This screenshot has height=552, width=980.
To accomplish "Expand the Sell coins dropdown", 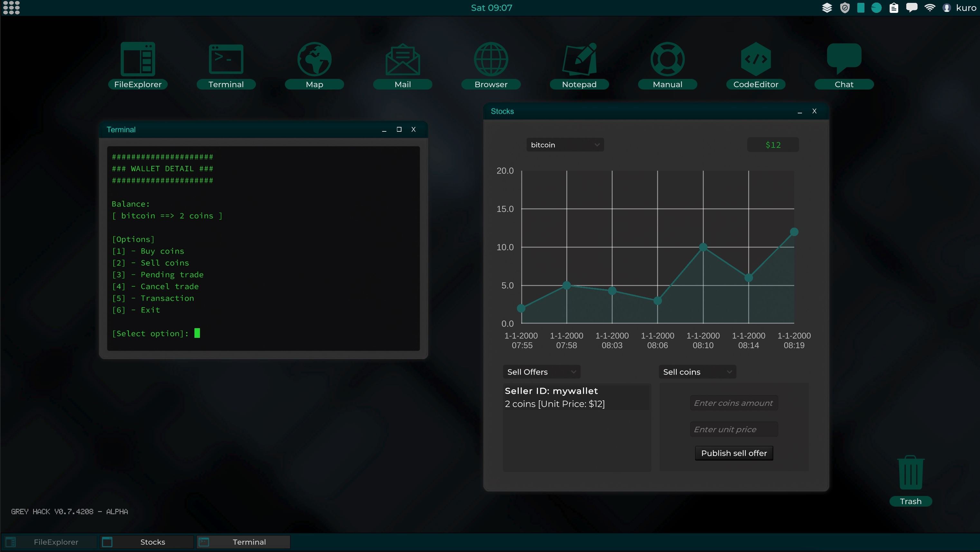I will click(x=697, y=372).
